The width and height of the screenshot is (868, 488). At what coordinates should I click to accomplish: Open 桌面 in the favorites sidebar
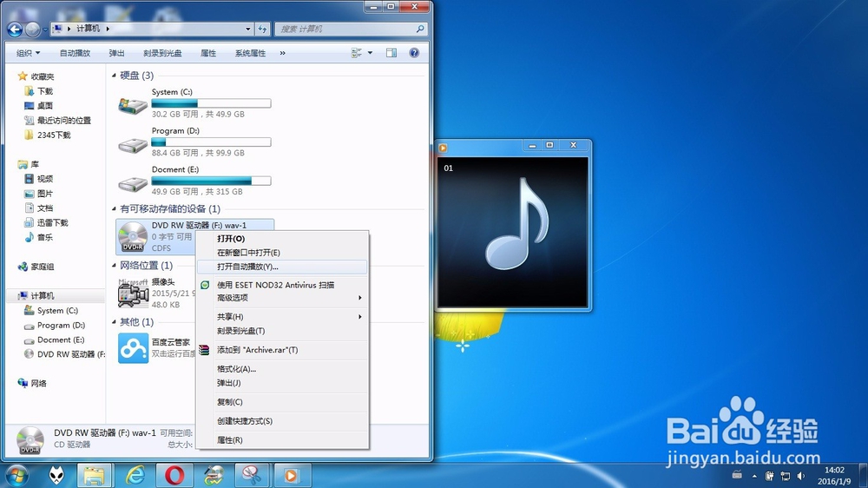click(x=45, y=106)
